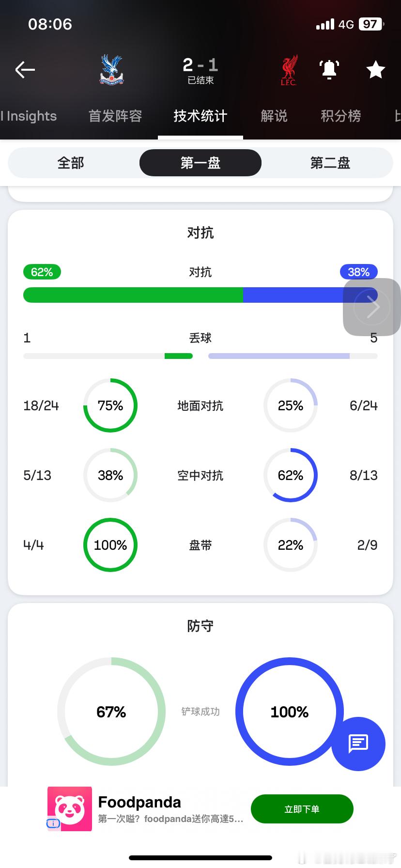Viewport: 401px width, 868px height.
Task: Open the Foodpanda ad title link
Action: click(139, 802)
